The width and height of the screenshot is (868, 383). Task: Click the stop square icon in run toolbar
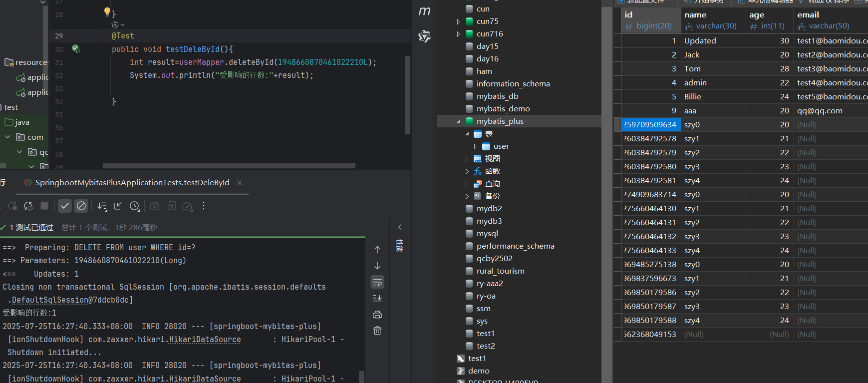44,206
